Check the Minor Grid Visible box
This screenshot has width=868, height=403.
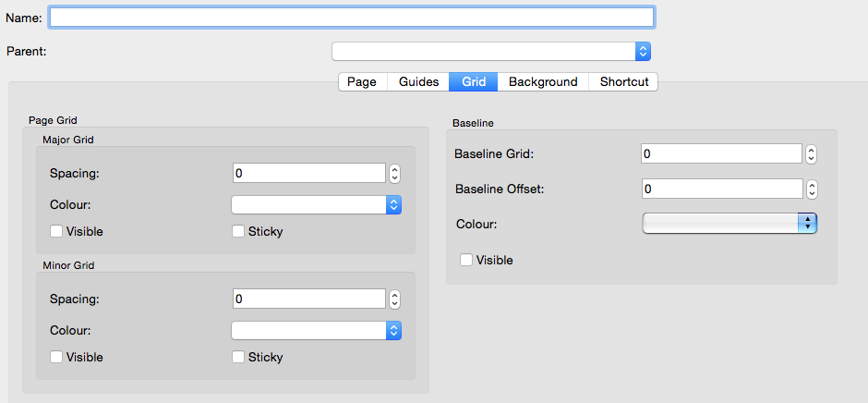56,357
